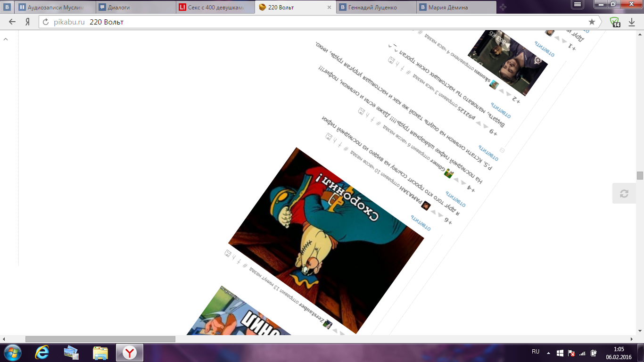Launch Internet Explorer from the taskbar
The width and height of the screenshot is (644, 362).
(x=42, y=353)
